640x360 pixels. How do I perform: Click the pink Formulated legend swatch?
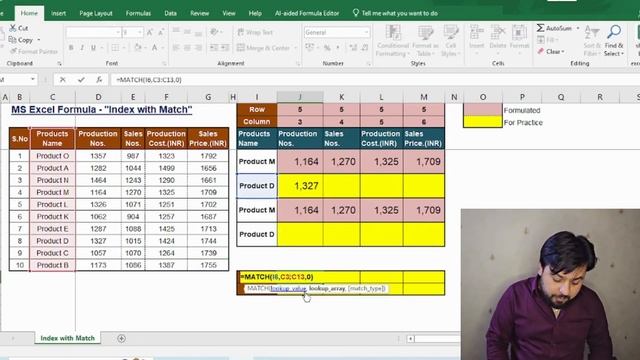482,110
